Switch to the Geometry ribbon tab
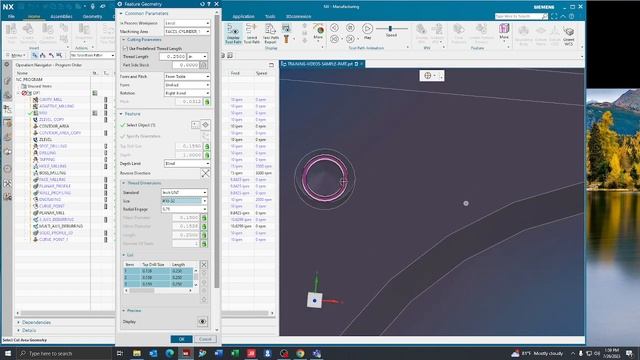The height and width of the screenshot is (360, 640). (x=92, y=16)
